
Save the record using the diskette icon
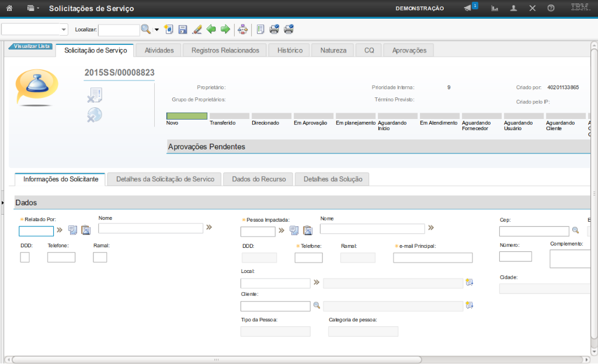click(x=182, y=29)
